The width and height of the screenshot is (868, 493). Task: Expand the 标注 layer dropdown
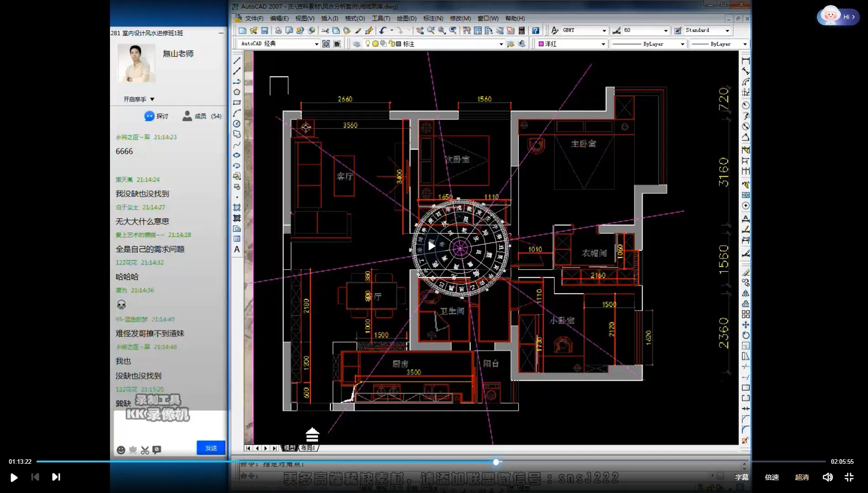click(x=501, y=44)
